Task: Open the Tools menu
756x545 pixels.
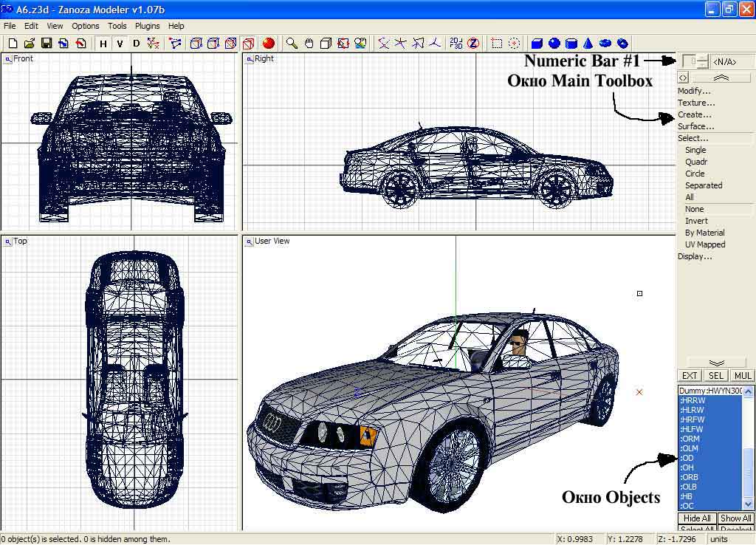Action: click(117, 26)
